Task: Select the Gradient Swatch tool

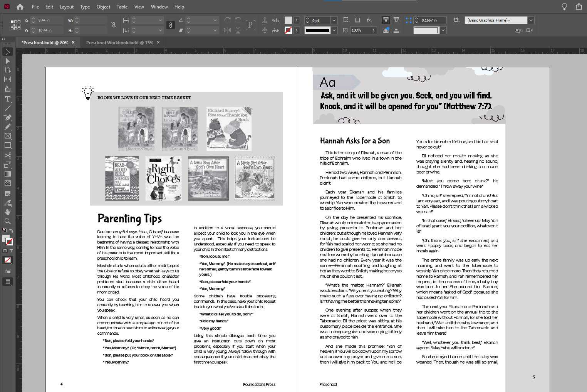Action: 7,174
